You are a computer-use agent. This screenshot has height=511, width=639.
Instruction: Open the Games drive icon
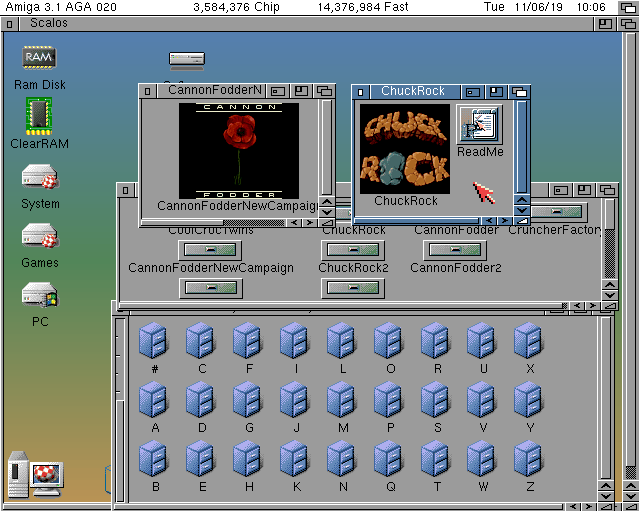(x=40, y=235)
